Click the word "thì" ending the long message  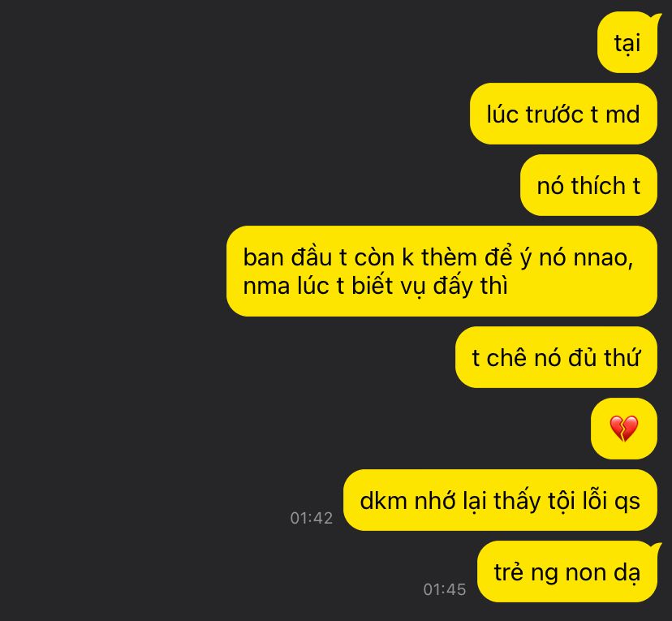tap(493, 286)
